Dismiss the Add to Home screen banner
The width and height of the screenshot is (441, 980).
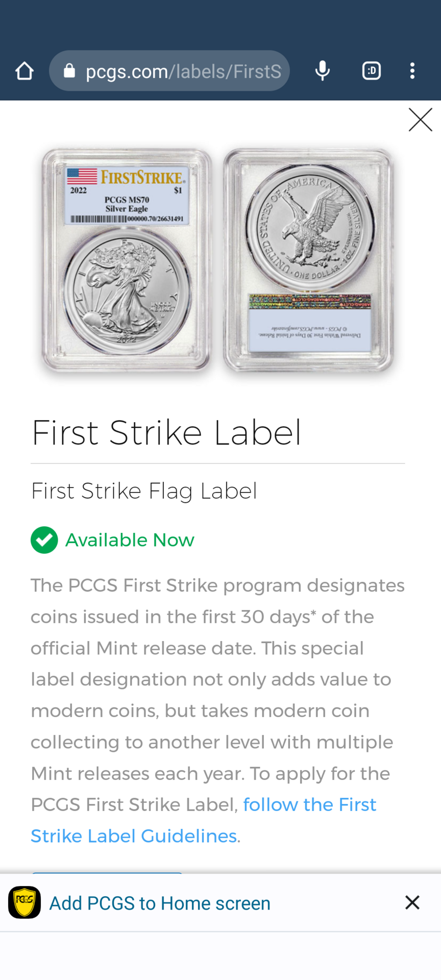point(412,902)
